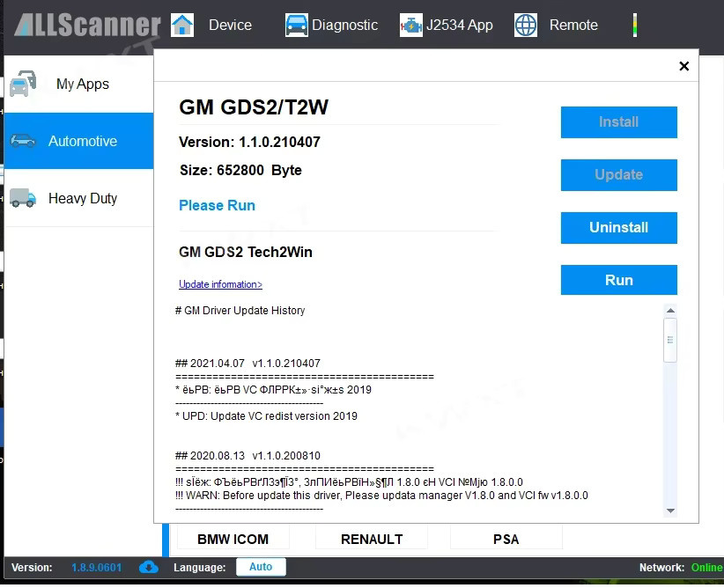
Task: Click the Install button
Action: (618, 122)
